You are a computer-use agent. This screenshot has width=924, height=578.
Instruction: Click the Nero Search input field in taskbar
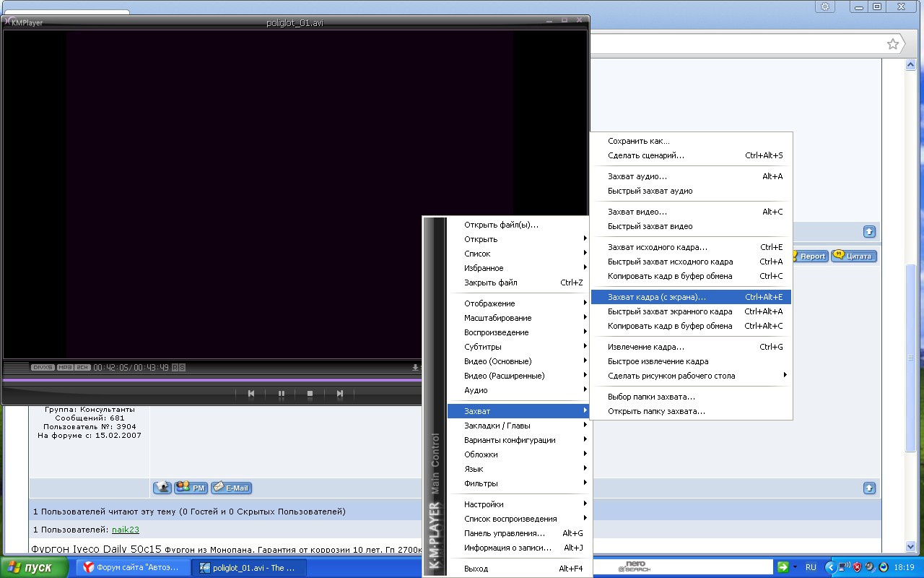684,567
